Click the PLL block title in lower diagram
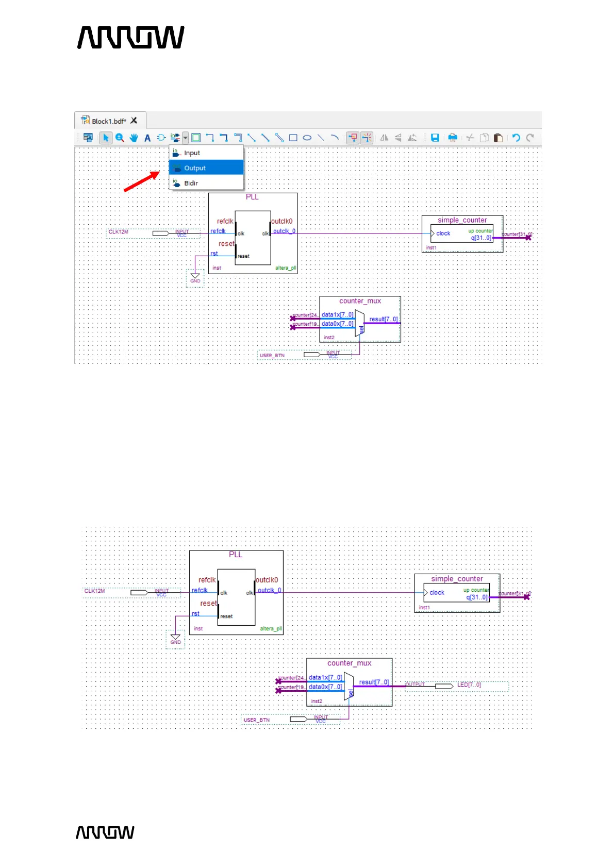 (236, 555)
